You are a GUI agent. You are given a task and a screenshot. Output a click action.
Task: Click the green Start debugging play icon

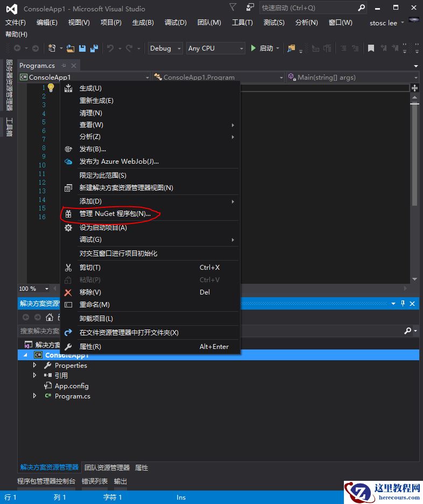click(x=253, y=48)
